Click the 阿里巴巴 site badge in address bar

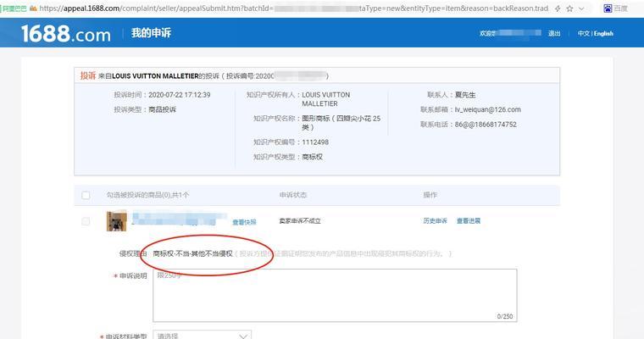[x=14, y=8]
